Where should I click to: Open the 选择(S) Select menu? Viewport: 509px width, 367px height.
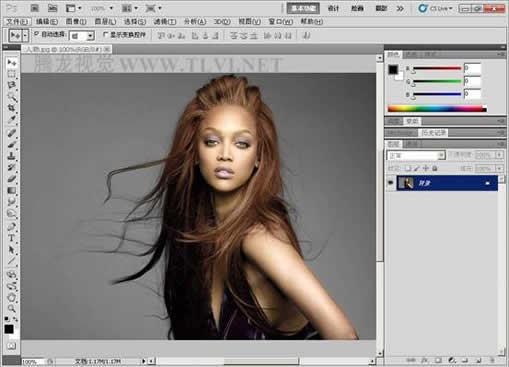pyautogui.click(x=135, y=22)
